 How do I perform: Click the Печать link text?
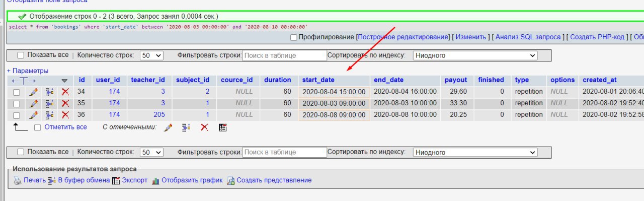pyautogui.click(x=35, y=180)
